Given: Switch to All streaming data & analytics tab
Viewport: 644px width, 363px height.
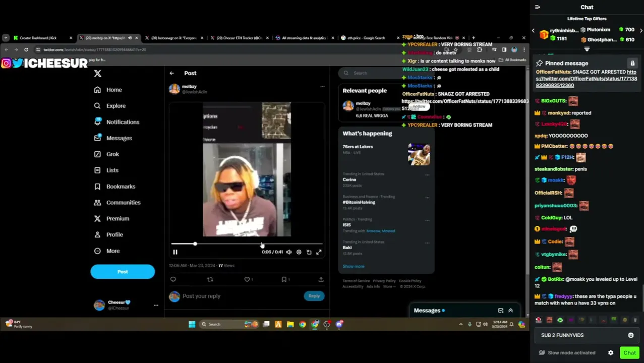Looking at the screenshot, I should point(304,38).
